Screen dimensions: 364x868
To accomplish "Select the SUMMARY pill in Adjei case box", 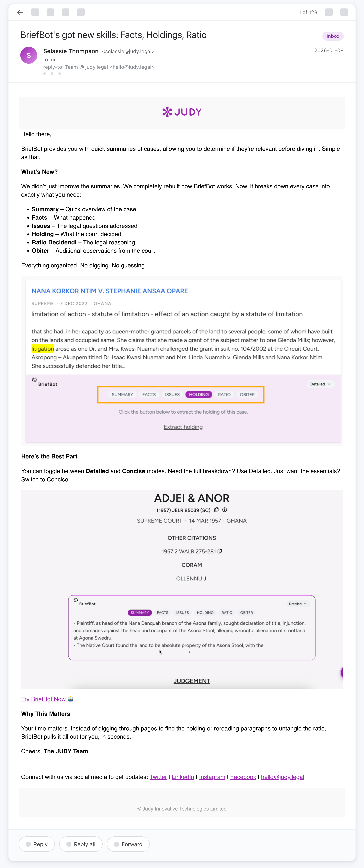I will (x=140, y=613).
